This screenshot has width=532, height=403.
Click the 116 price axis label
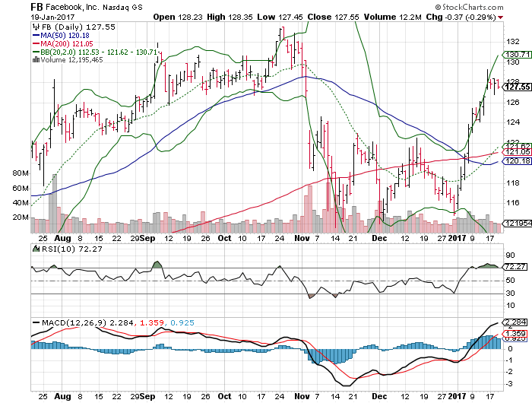[x=513, y=203]
